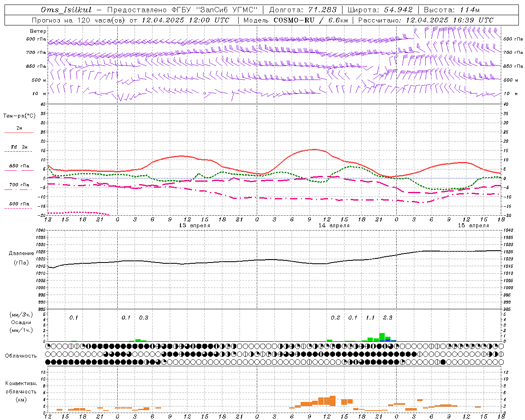This screenshot has width=525, height=420.
Task: Click the 'Конвективн.' convective cloud label
Action: (x=21, y=383)
